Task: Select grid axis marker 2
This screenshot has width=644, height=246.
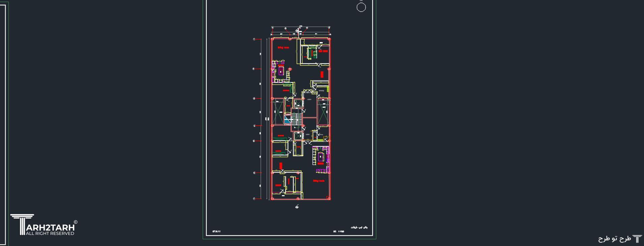Action: 254,69
